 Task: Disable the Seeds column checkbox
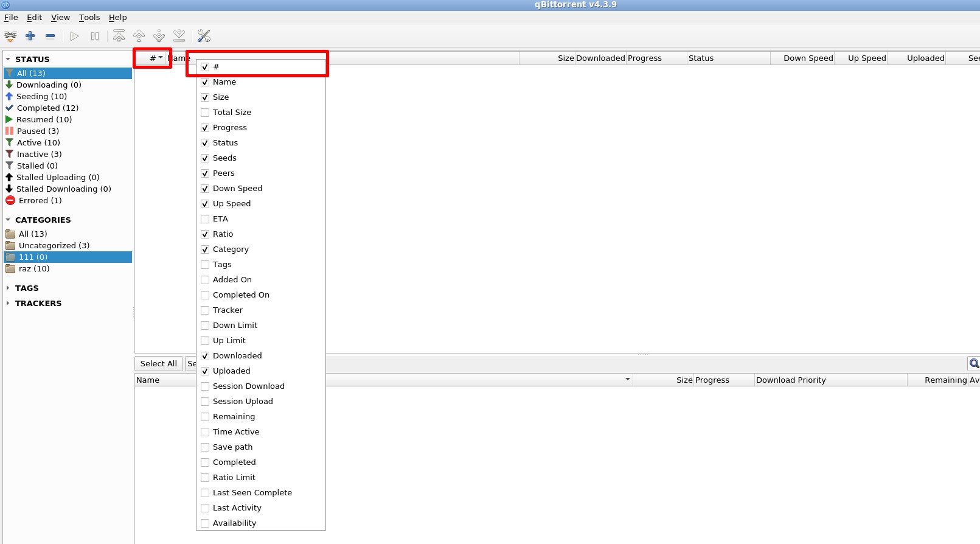click(x=205, y=158)
